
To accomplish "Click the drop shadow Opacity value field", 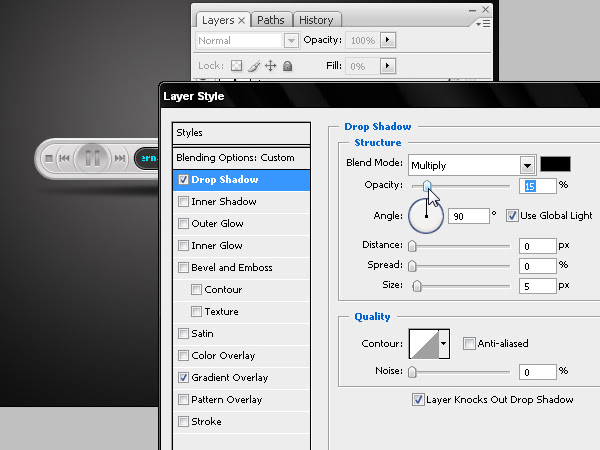I will [538, 186].
